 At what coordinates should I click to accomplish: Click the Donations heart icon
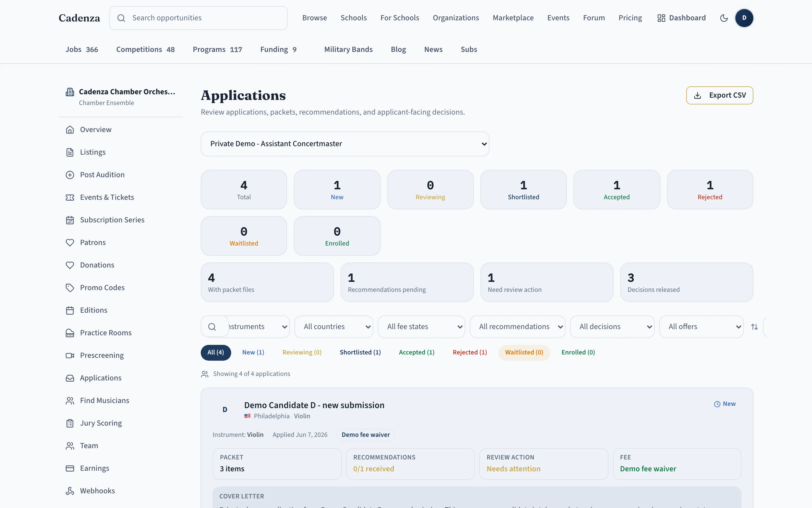[x=70, y=265]
